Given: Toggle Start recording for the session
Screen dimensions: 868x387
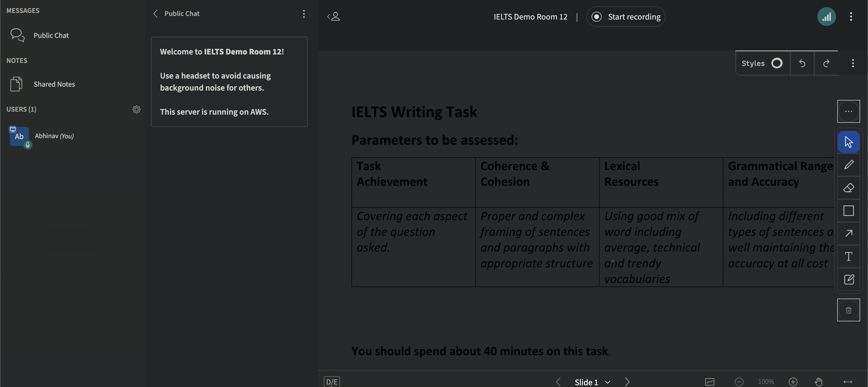Looking at the screenshot, I should (626, 16).
